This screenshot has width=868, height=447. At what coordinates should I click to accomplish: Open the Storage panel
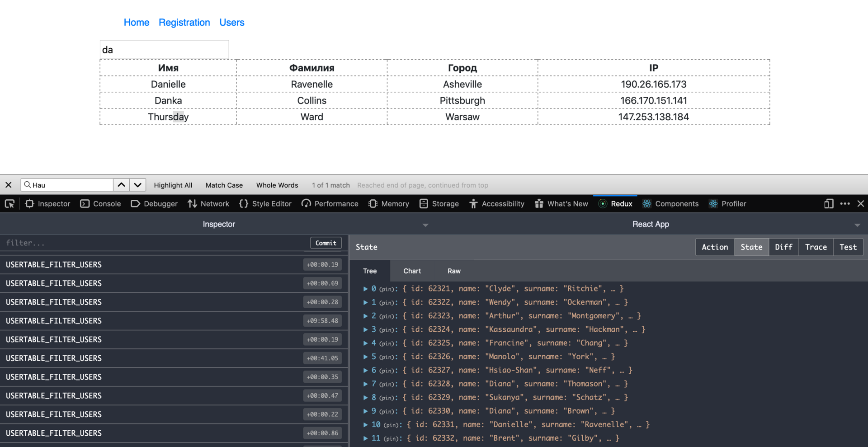click(439, 204)
